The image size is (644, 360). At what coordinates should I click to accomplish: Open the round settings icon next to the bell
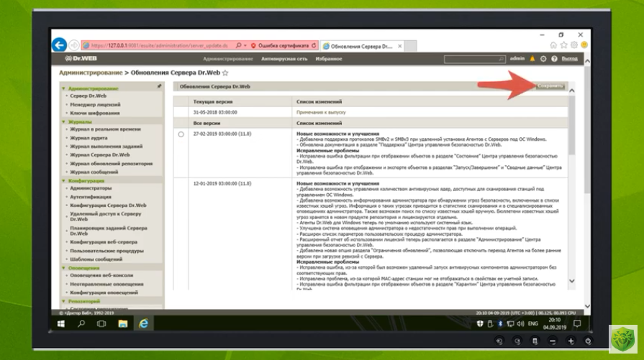[543, 59]
